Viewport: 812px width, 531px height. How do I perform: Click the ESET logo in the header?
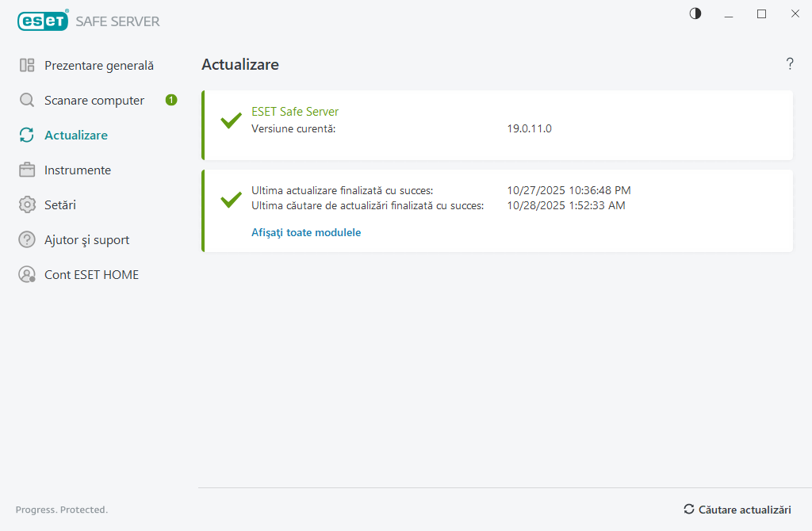41,21
